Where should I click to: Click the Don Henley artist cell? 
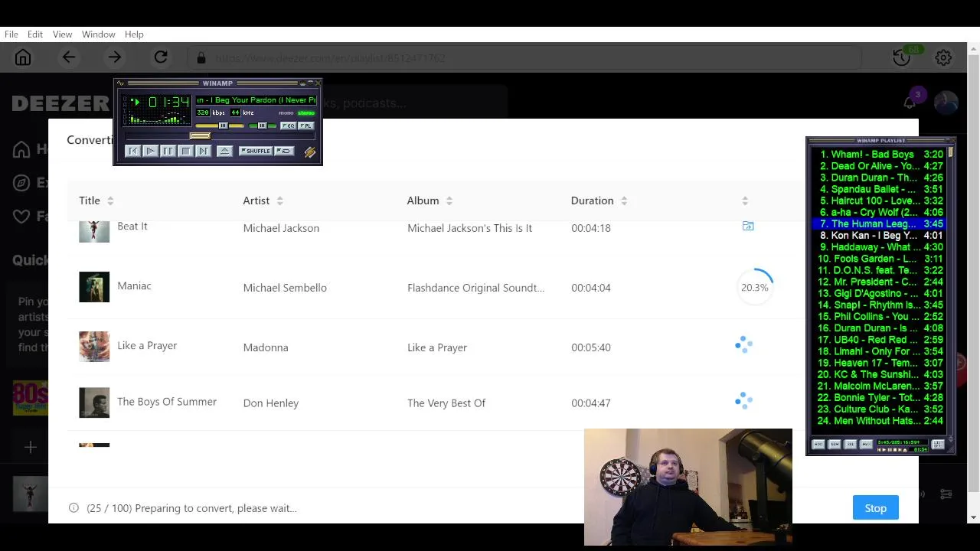[271, 403]
